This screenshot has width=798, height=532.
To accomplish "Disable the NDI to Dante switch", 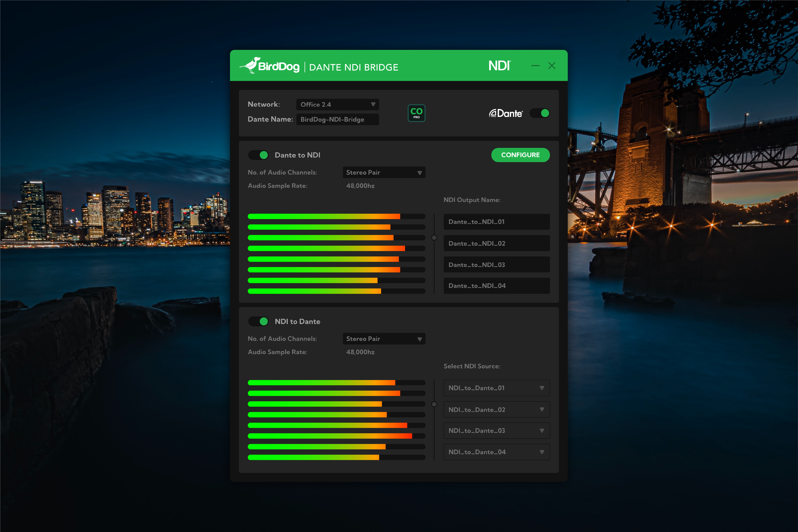I will point(259,321).
